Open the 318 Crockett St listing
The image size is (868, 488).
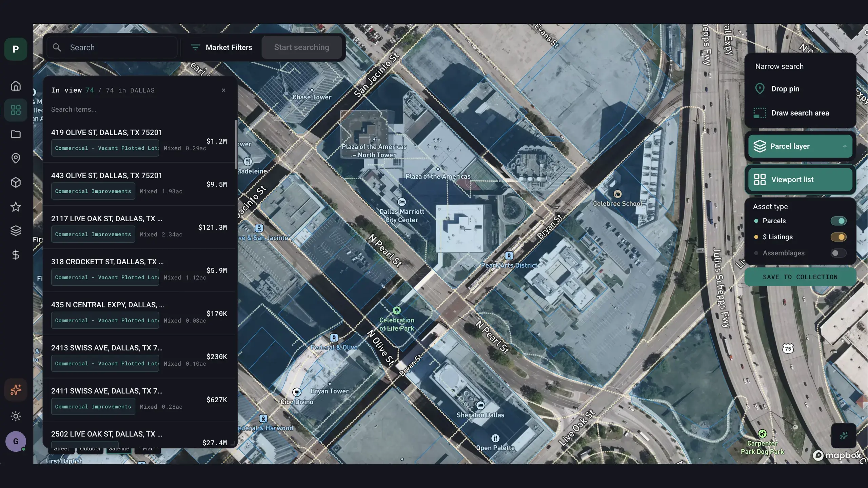(x=139, y=270)
